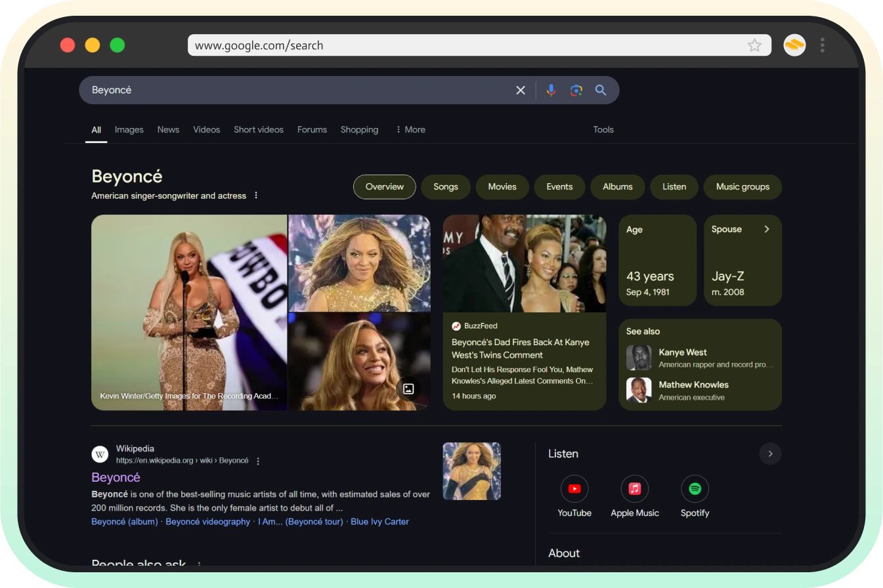Select the Songs chip in the knowledge panel
This screenshot has height=588, width=883.
(445, 186)
